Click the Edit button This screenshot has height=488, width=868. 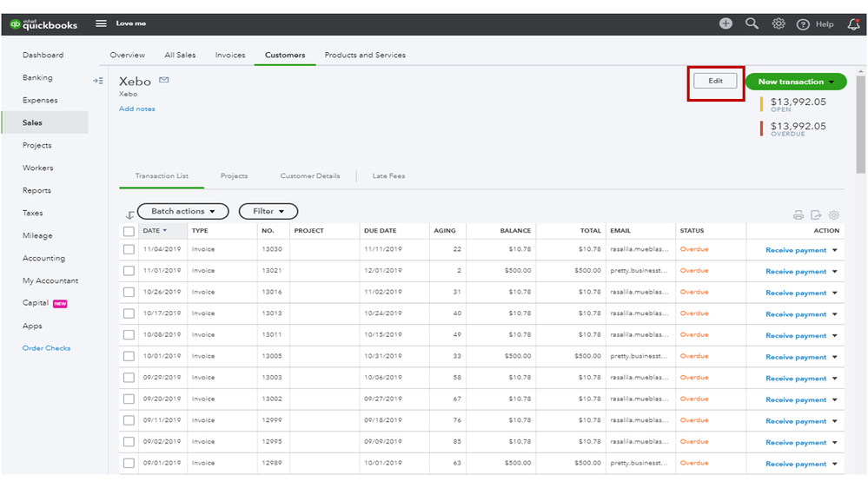715,81
